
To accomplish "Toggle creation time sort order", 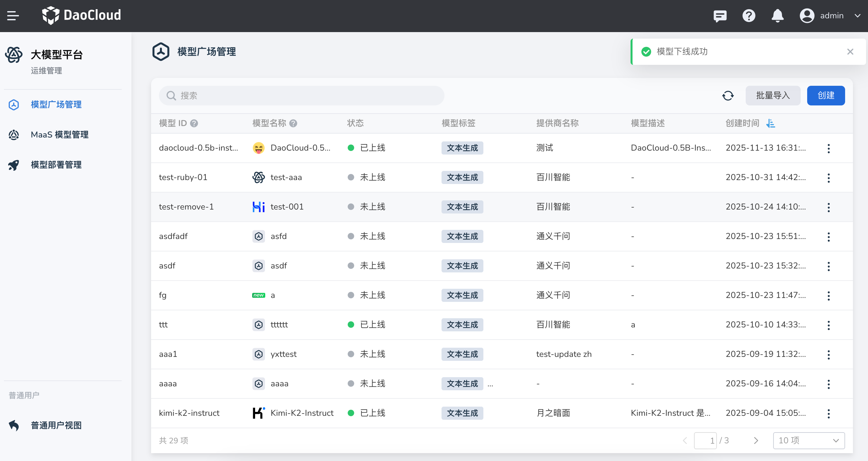I will click(771, 123).
